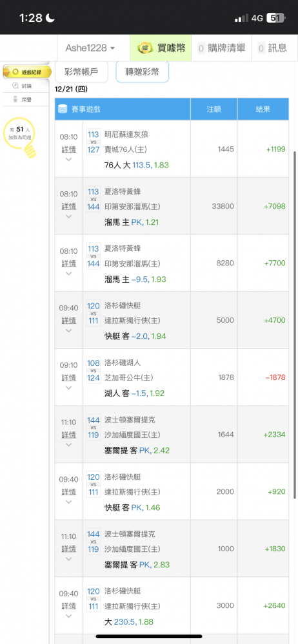This screenshot has height=644, width=298.
Task: Click the 彩幣帳戶 button
Action: point(81,72)
